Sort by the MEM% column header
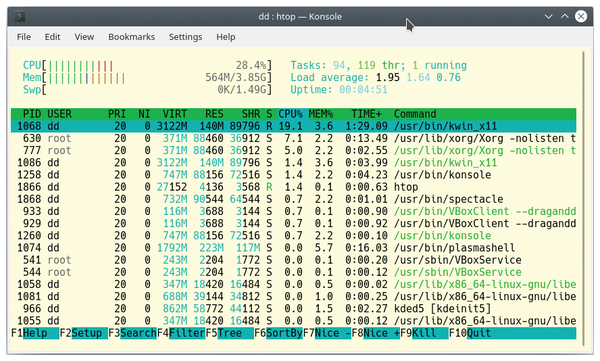 (x=321, y=114)
